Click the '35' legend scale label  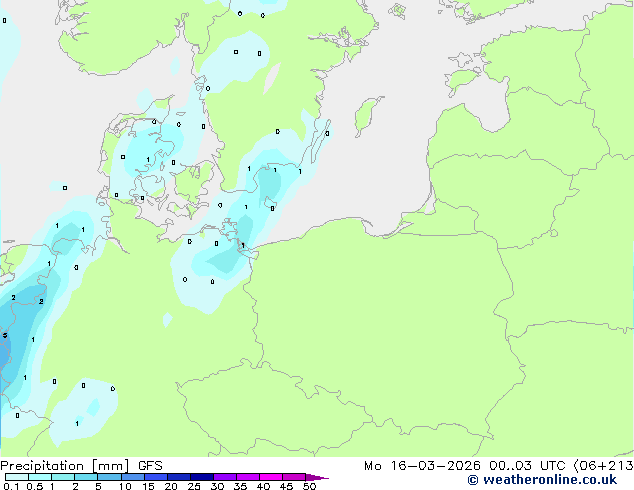click(240, 486)
